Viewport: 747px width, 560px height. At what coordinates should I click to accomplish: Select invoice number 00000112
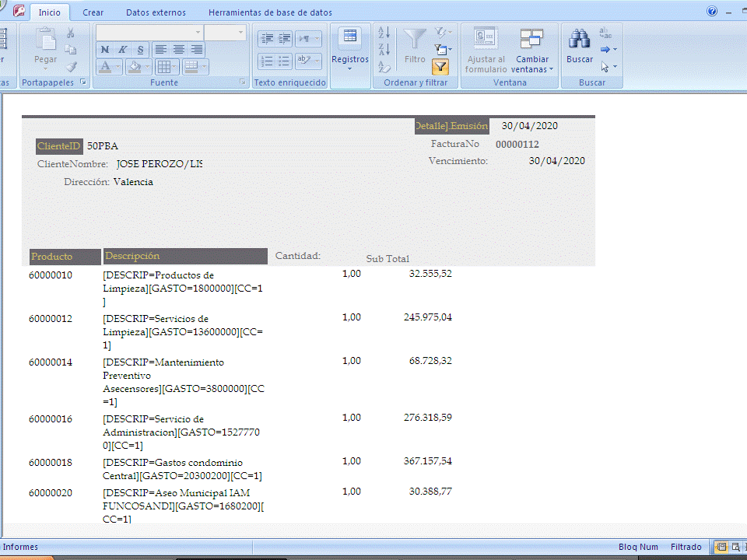(x=517, y=145)
